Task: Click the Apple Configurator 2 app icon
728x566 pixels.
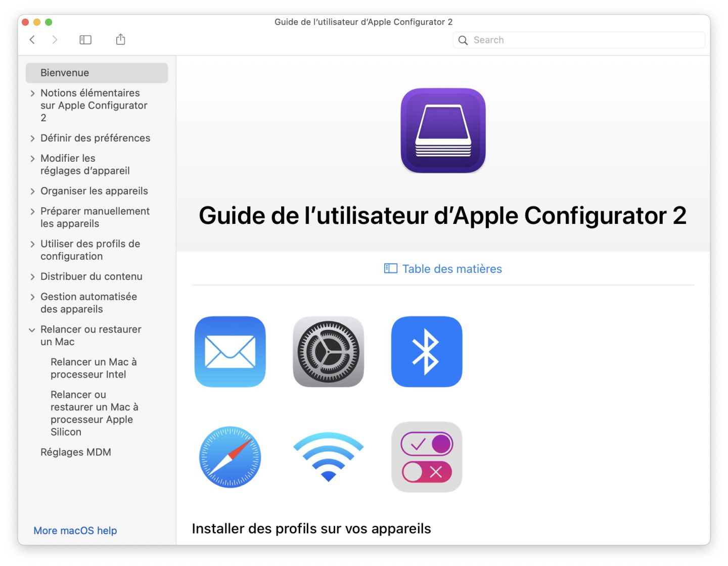Action: (443, 130)
